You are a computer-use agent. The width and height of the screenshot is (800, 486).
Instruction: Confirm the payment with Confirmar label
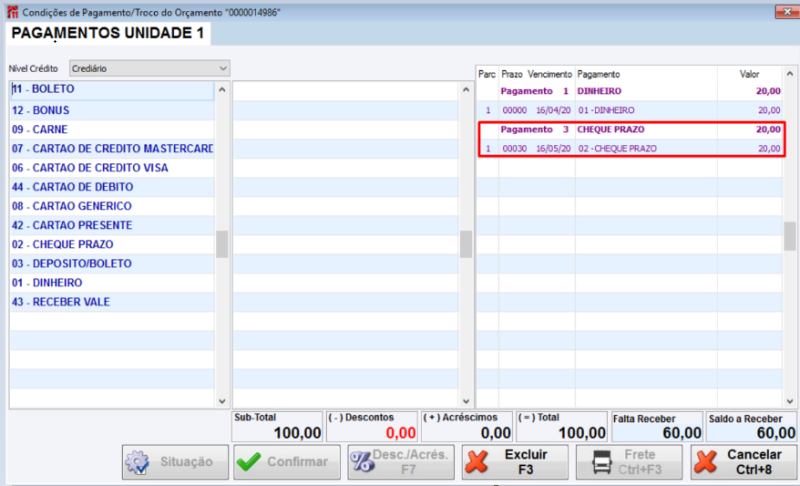[297, 462]
